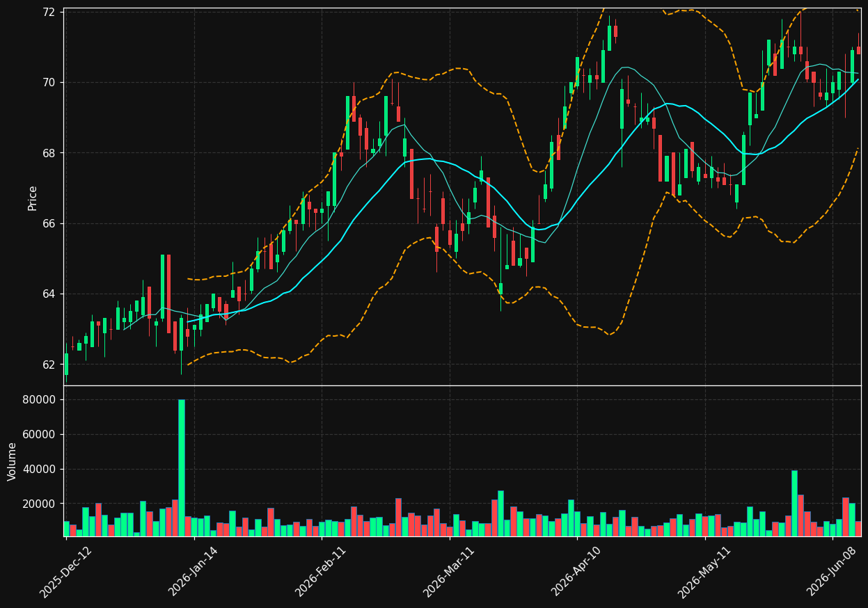Click the 80000 volume tick label
Viewport: 868px width, 608px height.
coord(38,400)
